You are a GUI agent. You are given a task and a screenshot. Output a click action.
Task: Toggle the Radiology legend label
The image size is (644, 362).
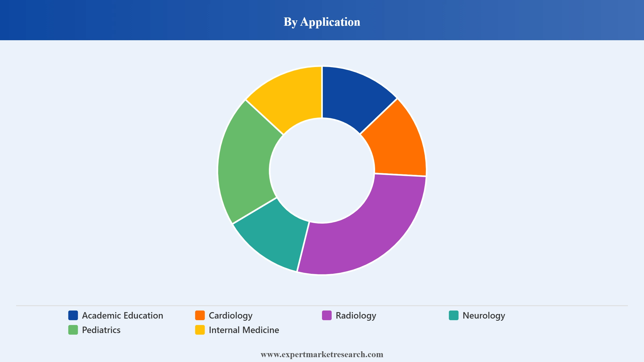pos(356,316)
